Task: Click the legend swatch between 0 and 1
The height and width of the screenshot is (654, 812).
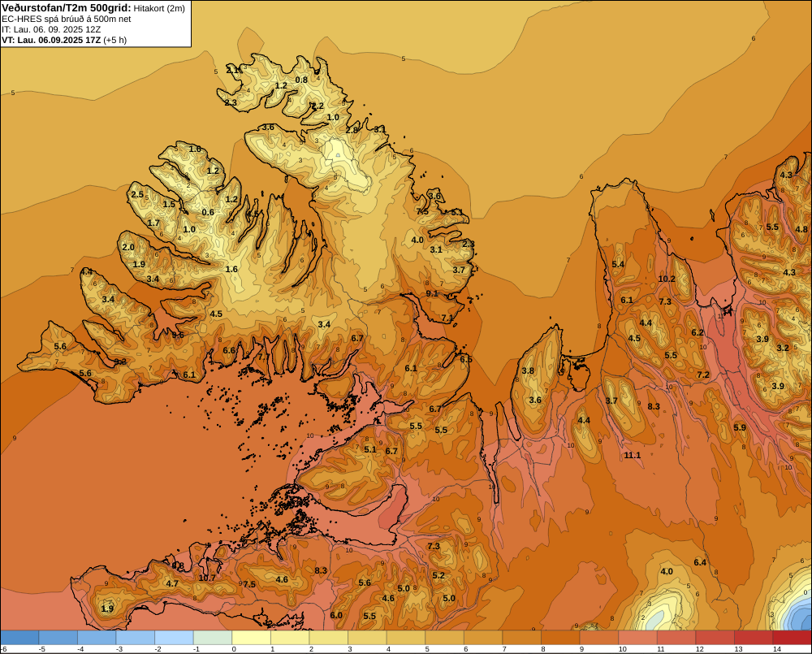Action: [x=251, y=638]
